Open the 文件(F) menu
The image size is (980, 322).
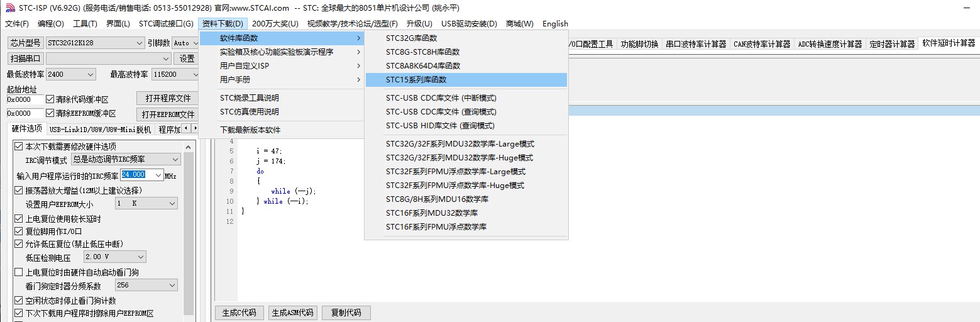(x=17, y=24)
